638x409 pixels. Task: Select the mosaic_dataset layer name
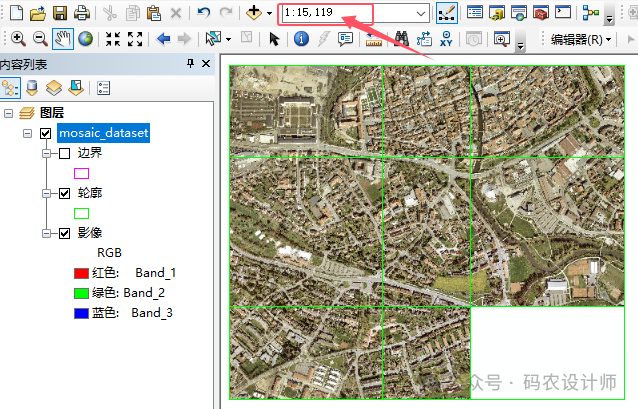[x=103, y=133]
